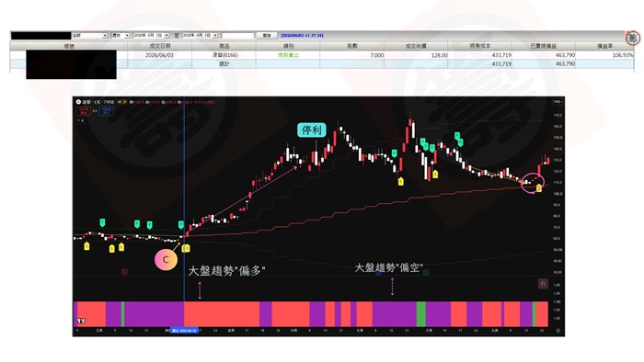Screen dimensions: 644x362
Task: Click the blue buy price box in chart
Action: pyautogui.click(x=107, y=110)
